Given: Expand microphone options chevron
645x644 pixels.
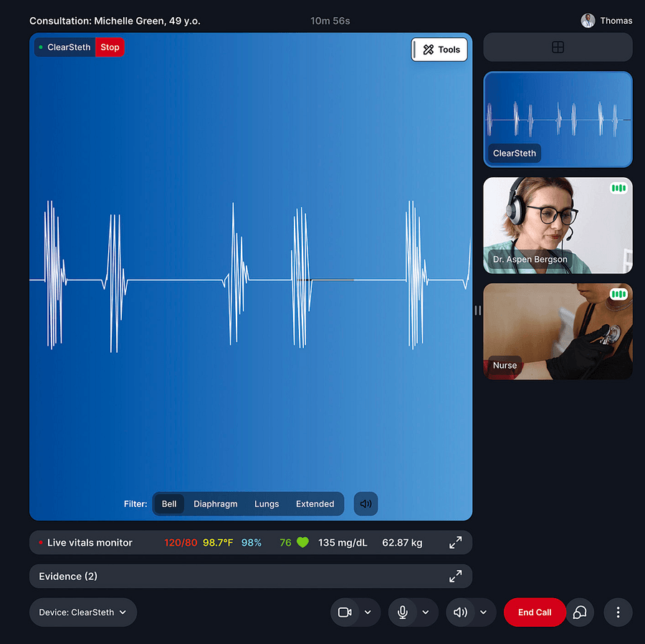Looking at the screenshot, I should 426,612.
